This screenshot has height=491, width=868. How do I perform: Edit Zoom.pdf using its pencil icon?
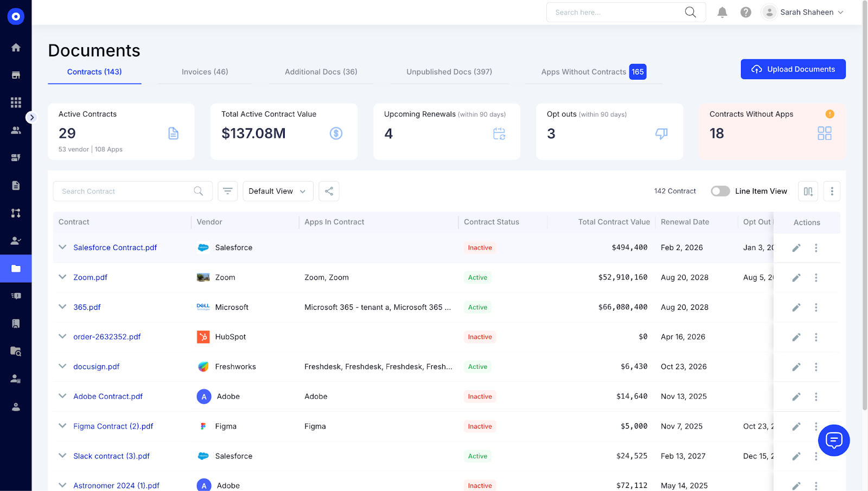tap(796, 277)
